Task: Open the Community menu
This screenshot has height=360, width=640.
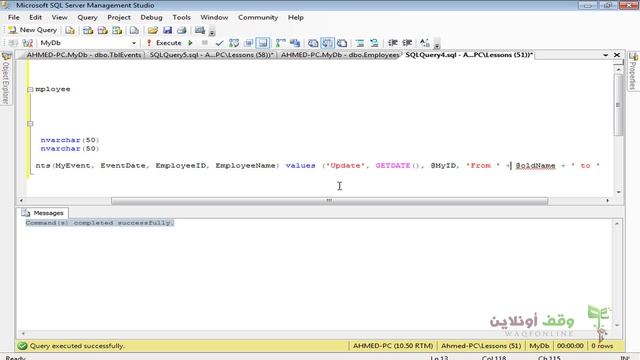Action: point(258,18)
